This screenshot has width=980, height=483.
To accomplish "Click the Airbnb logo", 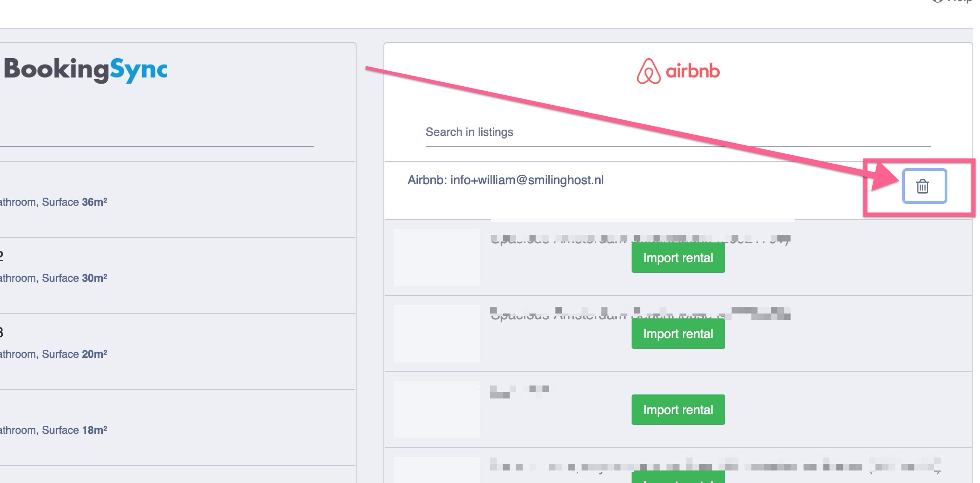I will pos(678,71).
